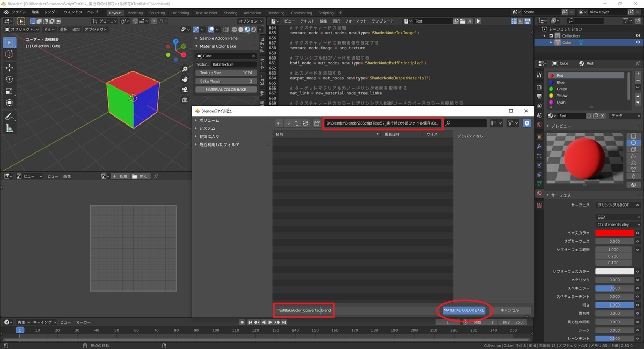Image resolution: width=644 pixels, height=349 pixels.
Task: Select sphere preview shape icon
Action: coord(634,143)
